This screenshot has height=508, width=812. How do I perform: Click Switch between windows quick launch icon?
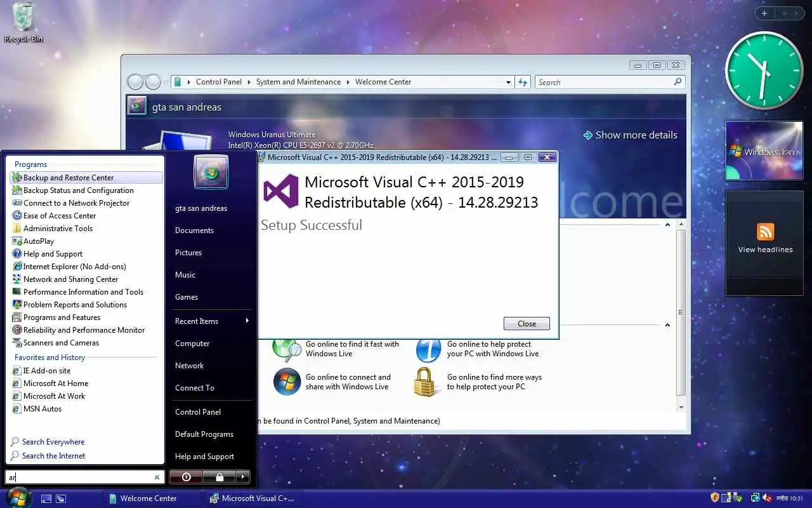[61, 499]
